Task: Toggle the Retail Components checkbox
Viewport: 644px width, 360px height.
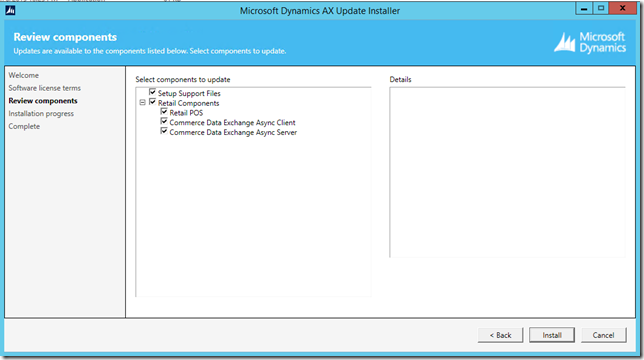Action: [152, 102]
